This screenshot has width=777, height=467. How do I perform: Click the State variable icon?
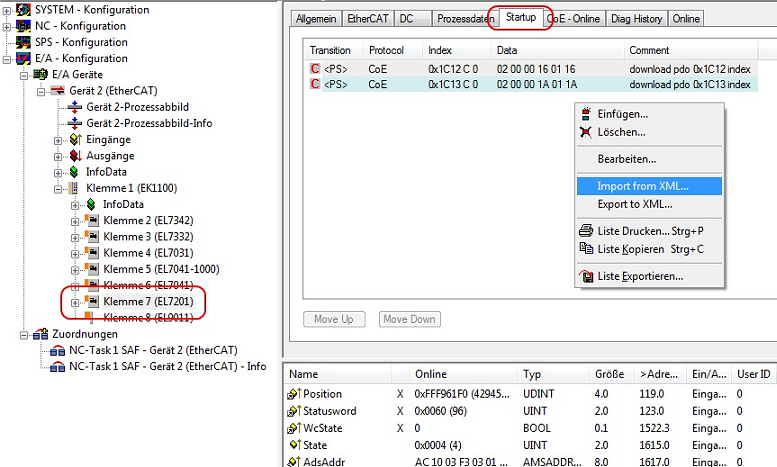point(295,445)
